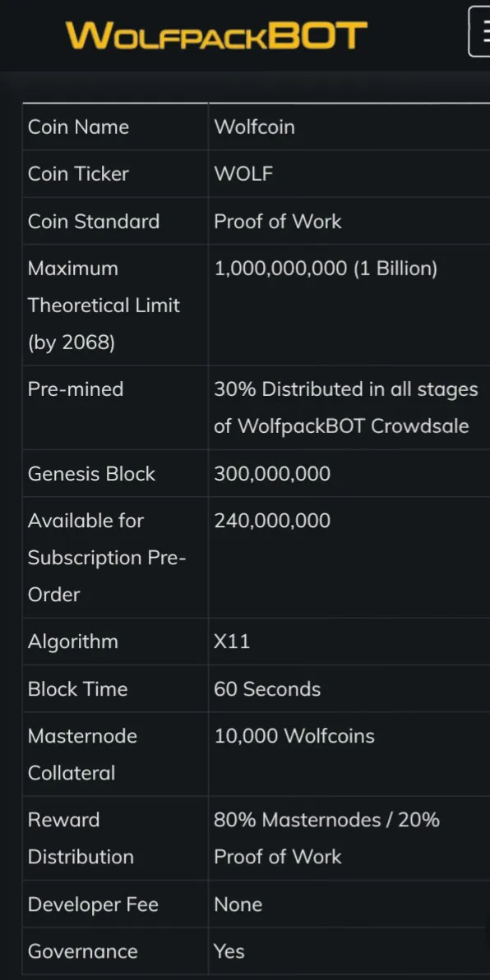The height and width of the screenshot is (980, 490).
Task: Open the hamburger navigation menu
Action: point(480,33)
